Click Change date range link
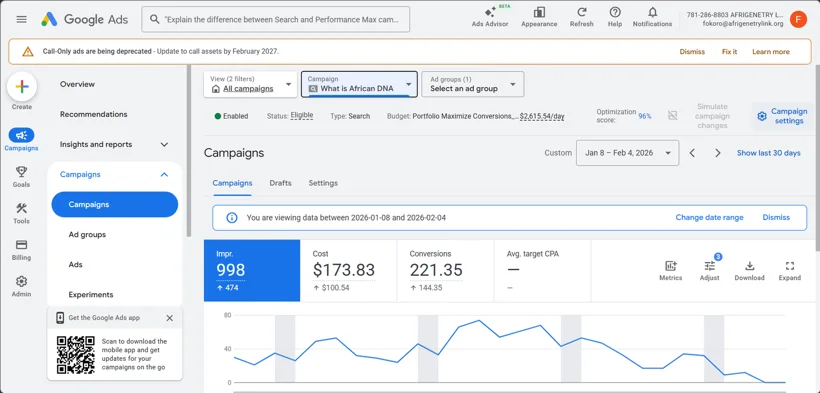The width and height of the screenshot is (820, 393). pos(709,217)
